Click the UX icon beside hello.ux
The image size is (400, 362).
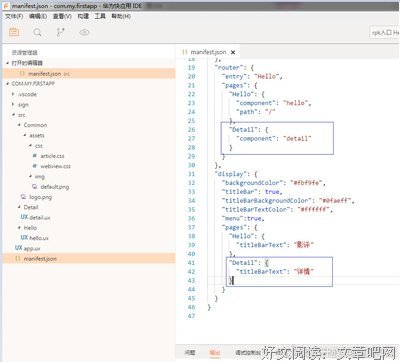coord(24,237)
